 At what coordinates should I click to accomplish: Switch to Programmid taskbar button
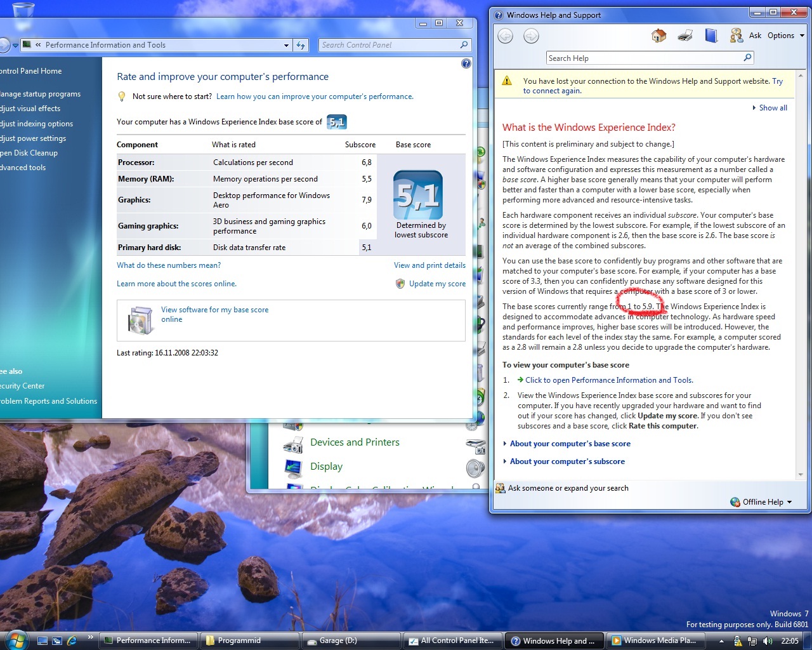tap(250, 640)
